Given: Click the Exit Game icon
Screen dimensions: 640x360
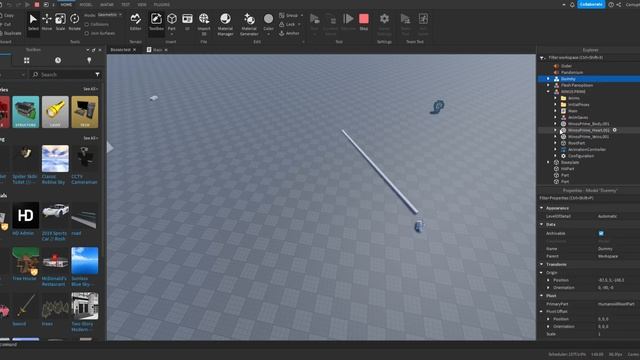Looking at the screenshot, I should pyautogui.click(x=423, y=24).
